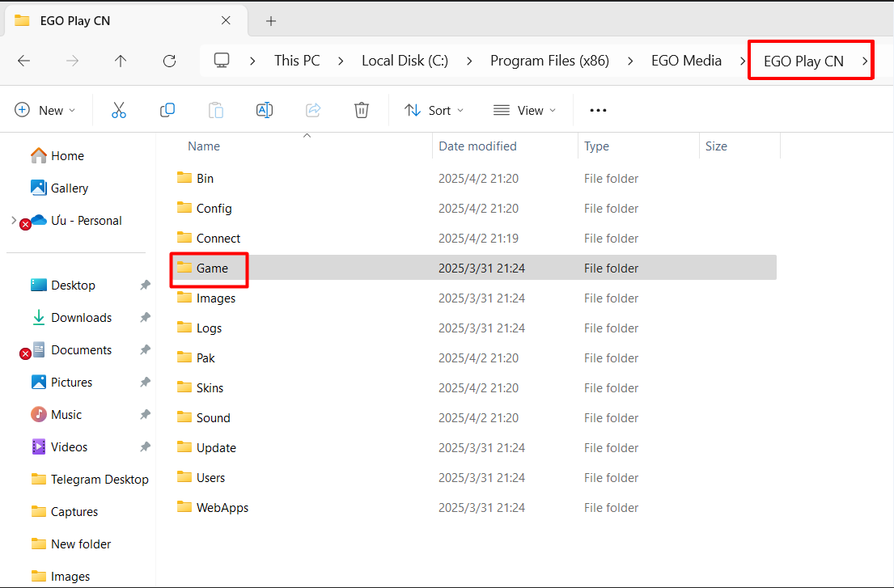Expand chevron after Program Files (x86) breadcrumb
The width and height of the screenshot is (894, 588).
[x=630, y=61]
